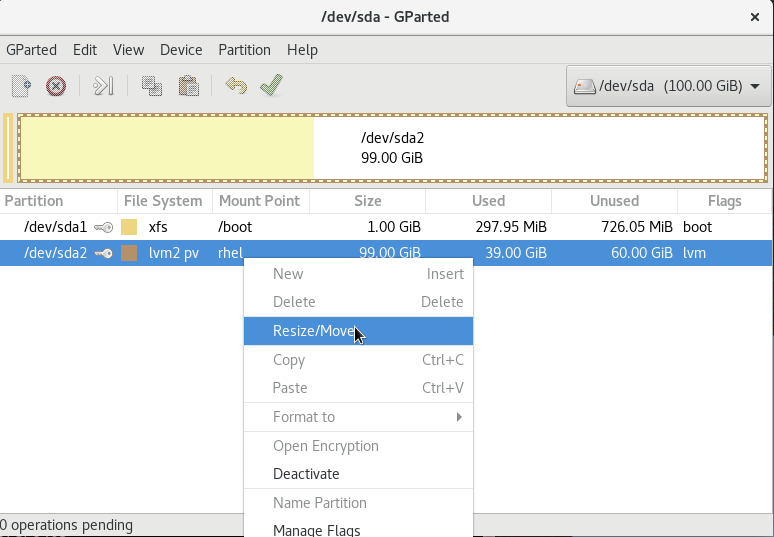The image size is (774, 537).
Task: Click the Resize/Move toolbar icon
Action: pos(103,86)
